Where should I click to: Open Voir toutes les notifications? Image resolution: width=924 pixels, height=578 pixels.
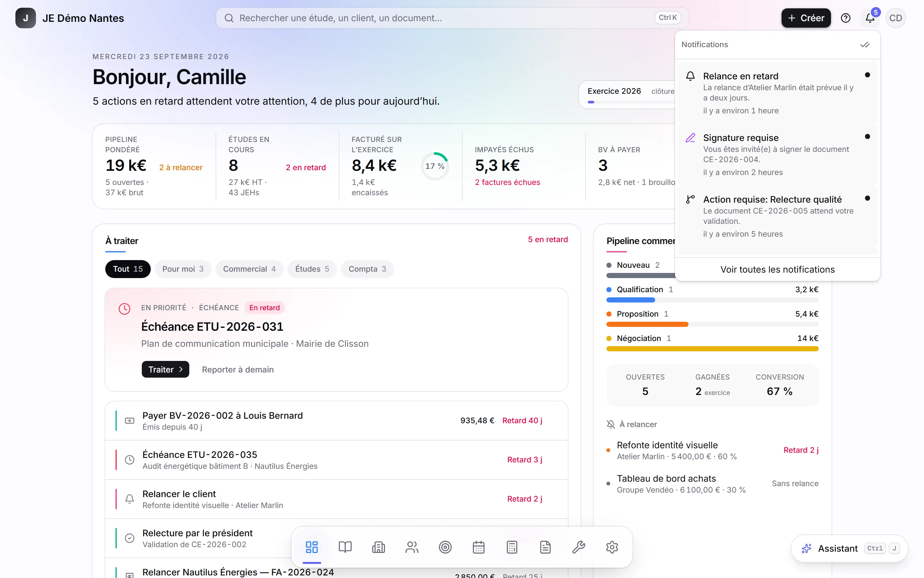777,269
